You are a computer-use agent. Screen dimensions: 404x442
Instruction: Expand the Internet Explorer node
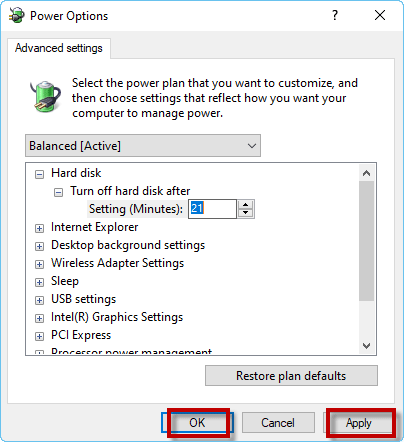tap(39, 228)
